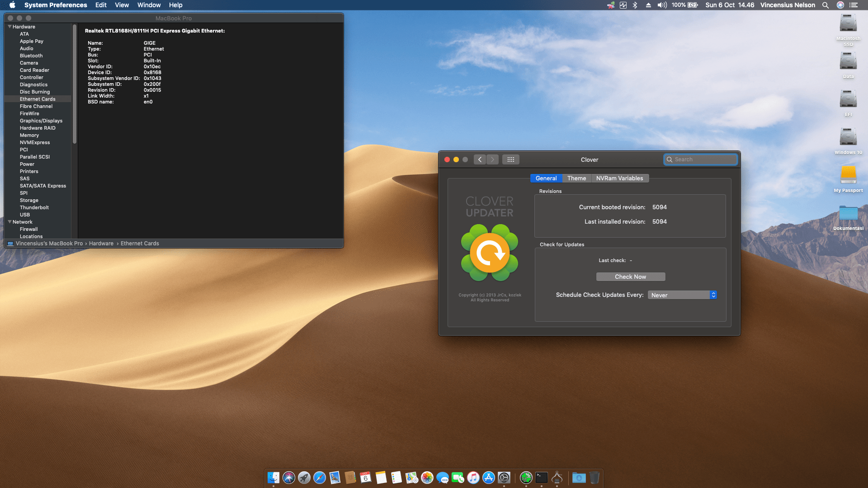Switch to the NVRam Variables tab
868x488 pixels.
[x=620, y=178]
